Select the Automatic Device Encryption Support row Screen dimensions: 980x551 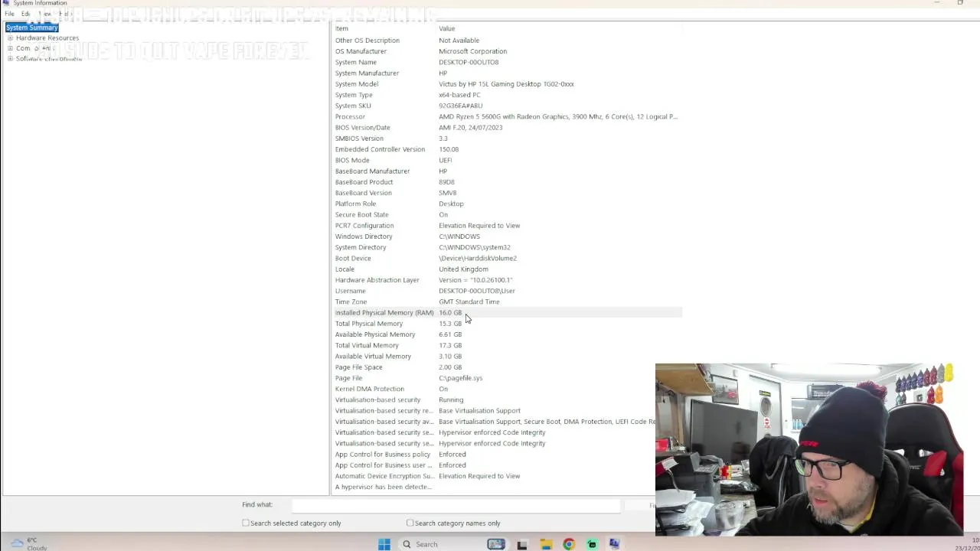click(494, 476)
